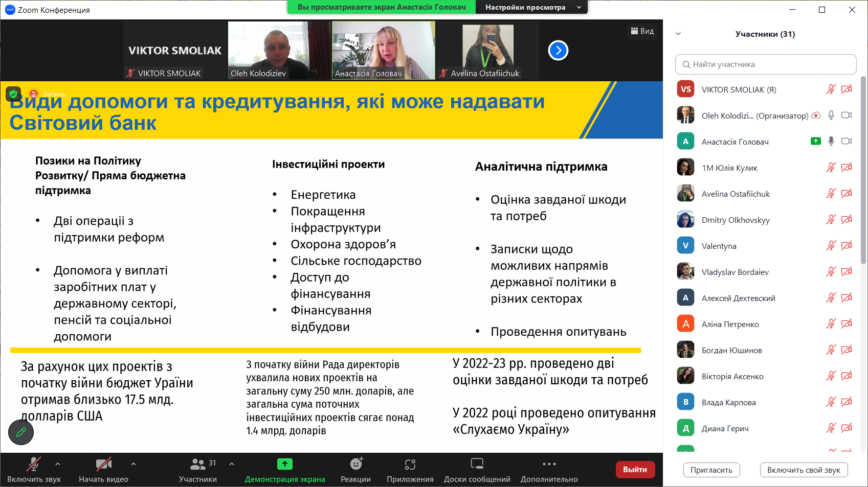Select Vladyslav Bordaiev participant row
The image size is (868, 487).
pyautogui.click(x=765, y=272)
